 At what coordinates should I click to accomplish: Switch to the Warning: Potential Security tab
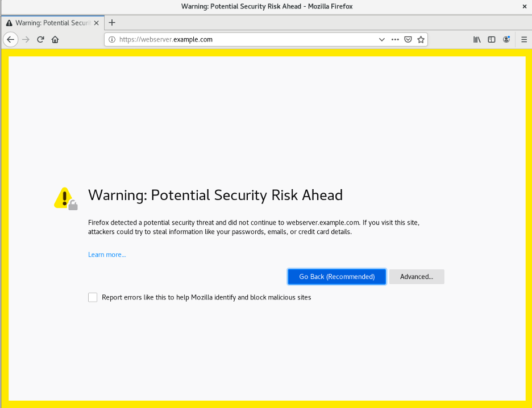pyautogui.click(x=51, y=23)
